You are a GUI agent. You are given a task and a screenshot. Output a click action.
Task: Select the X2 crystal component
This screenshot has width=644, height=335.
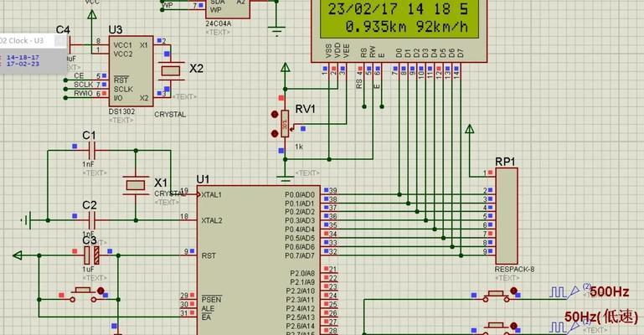coord(171,71)
